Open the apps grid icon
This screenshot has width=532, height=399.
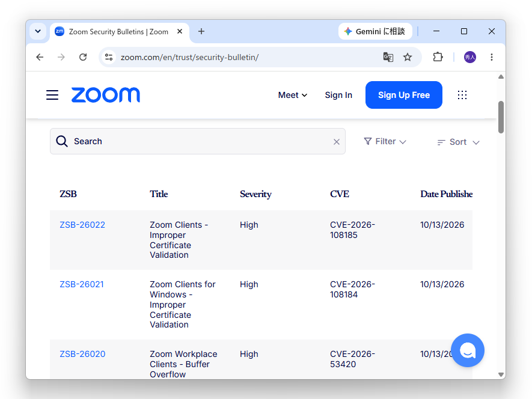click(462, 95)
